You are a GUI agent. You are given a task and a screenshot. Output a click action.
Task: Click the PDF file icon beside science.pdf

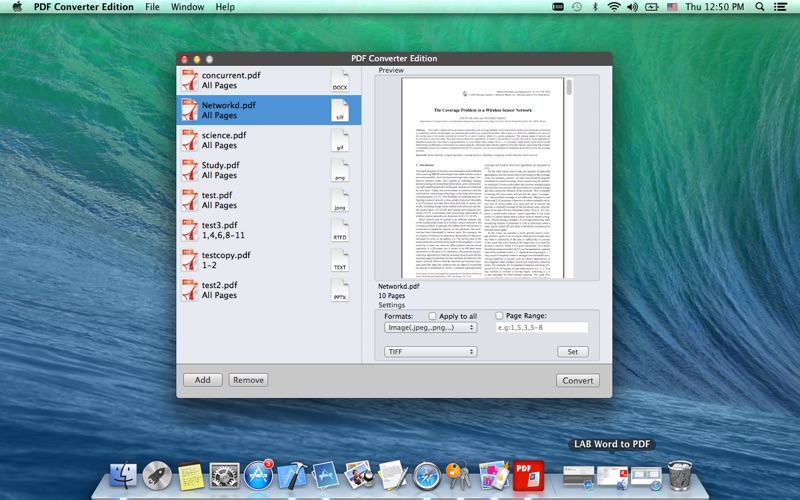[x=190, y=140]
